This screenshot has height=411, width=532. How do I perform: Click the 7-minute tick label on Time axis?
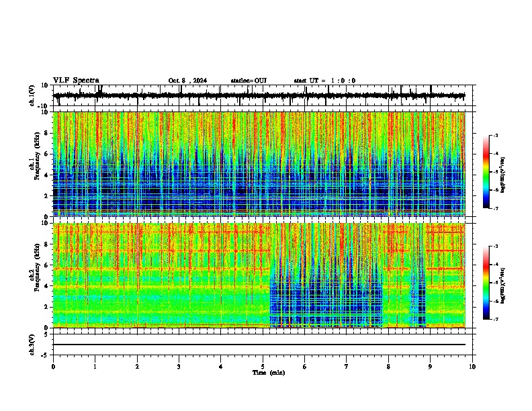[347, 367]
